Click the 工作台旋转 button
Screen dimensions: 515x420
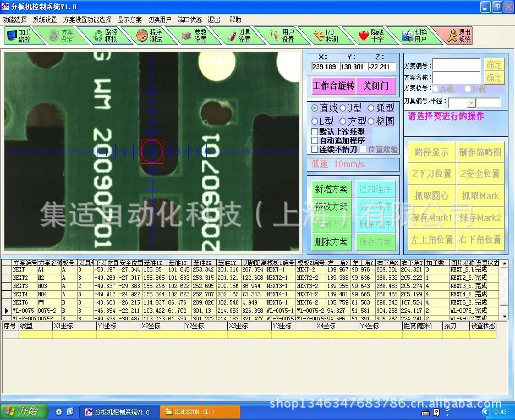(333, 86)
